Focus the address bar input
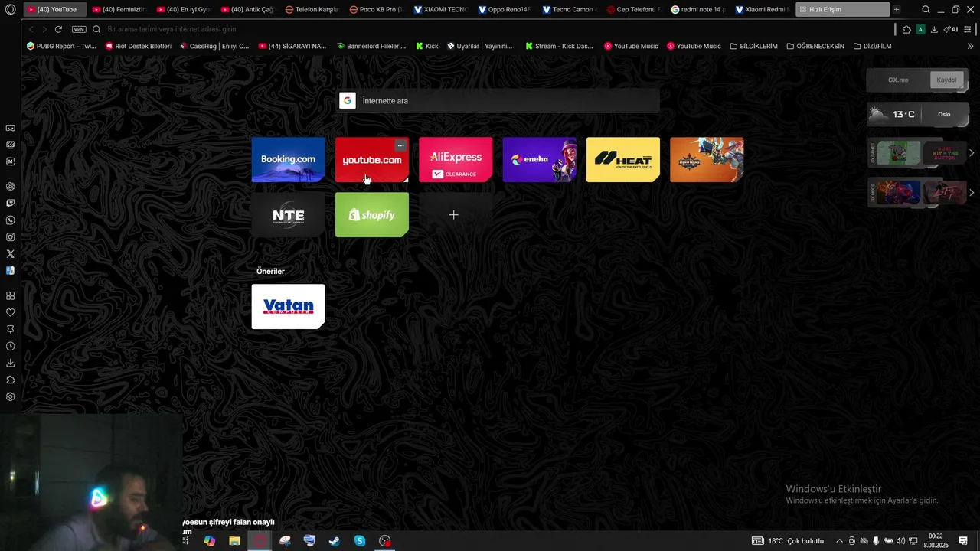Viewport: 980px width, 551px height. 490,29
